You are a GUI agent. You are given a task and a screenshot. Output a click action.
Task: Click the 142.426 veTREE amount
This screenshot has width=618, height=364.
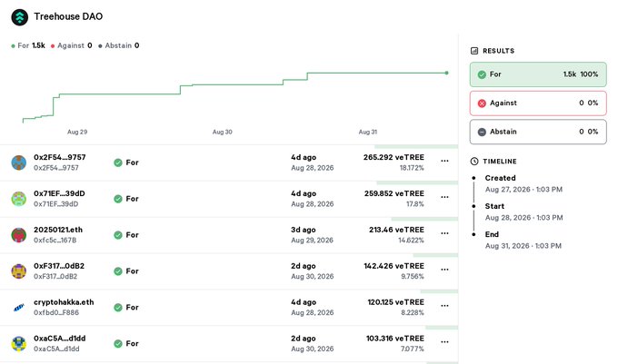click(x=394, y=266)
